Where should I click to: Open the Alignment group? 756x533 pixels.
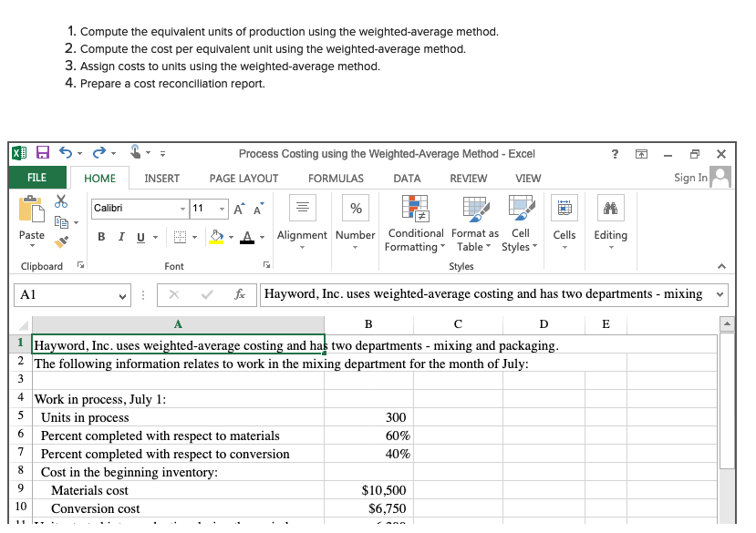302,221
